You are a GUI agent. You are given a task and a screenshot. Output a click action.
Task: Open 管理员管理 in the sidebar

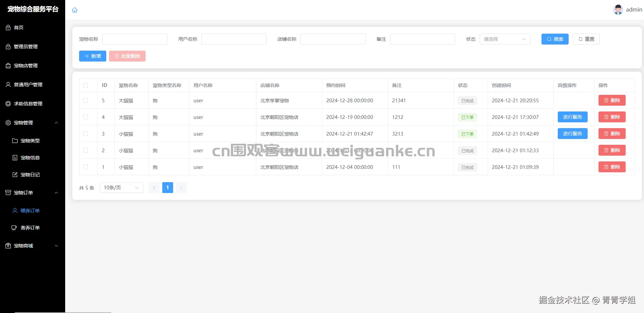tap(33, 47)
